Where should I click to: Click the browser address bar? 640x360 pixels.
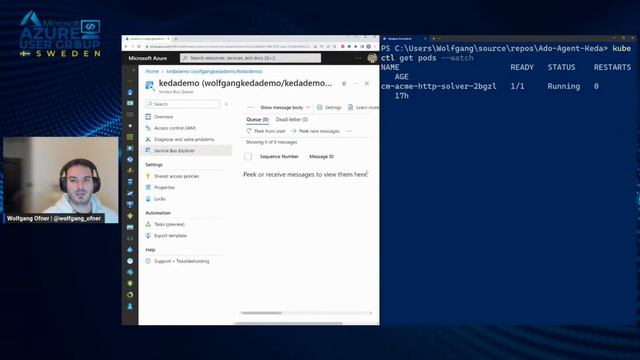tap(229, 47)
